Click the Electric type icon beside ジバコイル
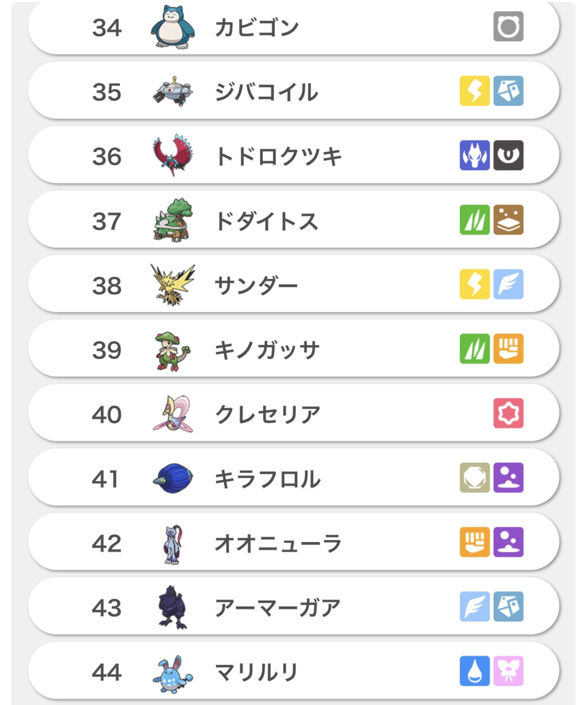Screen dimensions: 588x705 coord(474,91)
